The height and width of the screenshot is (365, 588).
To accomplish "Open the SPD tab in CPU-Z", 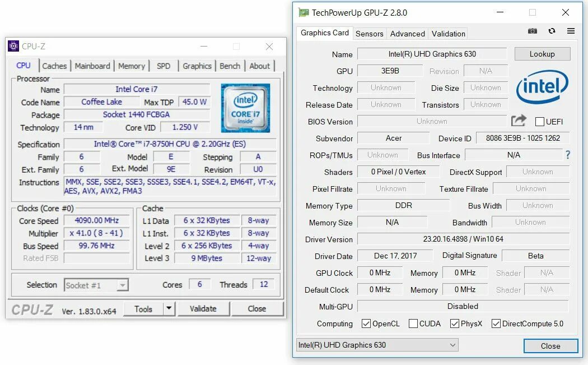I will (164, 66).
